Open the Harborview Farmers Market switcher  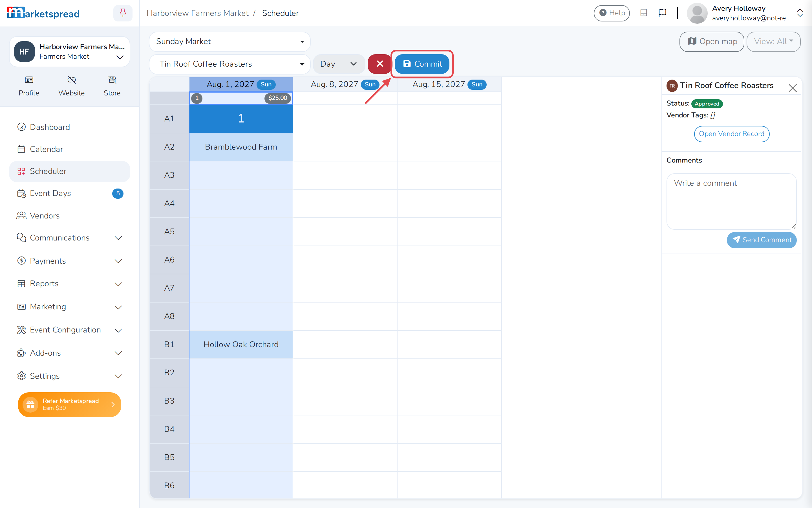click(x=69, y=52)
